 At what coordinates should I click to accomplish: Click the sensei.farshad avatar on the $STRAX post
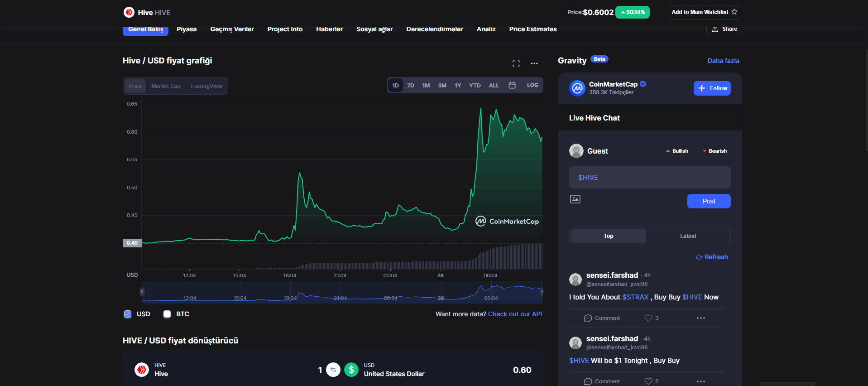pyautogui.click(x=575, y=280)
